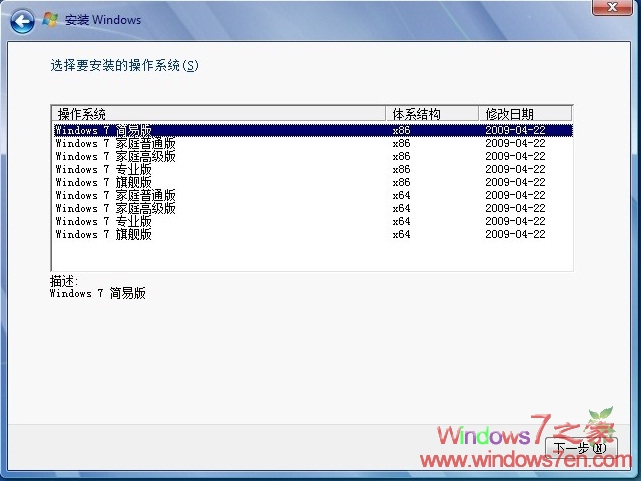Select x86 Windows 7 旗舰版 row
The height and width of the screenshot is (481, 641).
point(312,182)
